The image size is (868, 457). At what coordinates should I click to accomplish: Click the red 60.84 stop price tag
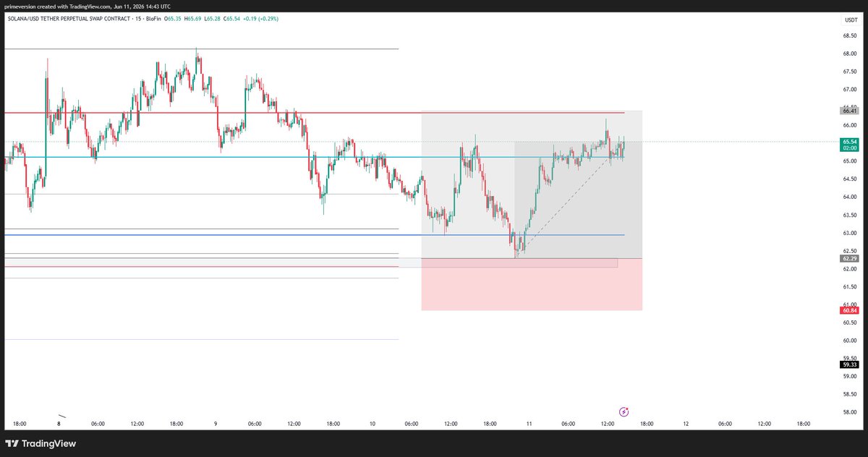click(849, 310)
